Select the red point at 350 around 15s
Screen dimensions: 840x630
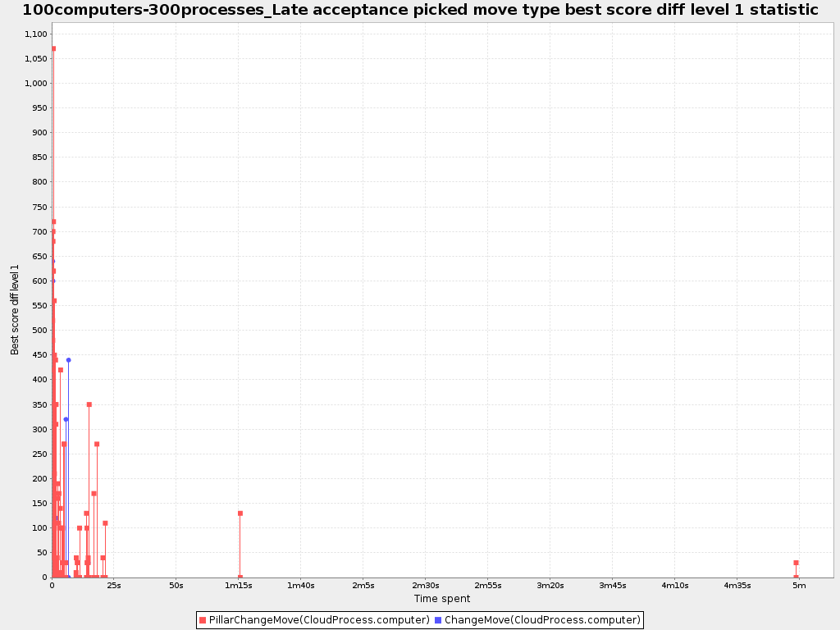[x=88, y=404]
